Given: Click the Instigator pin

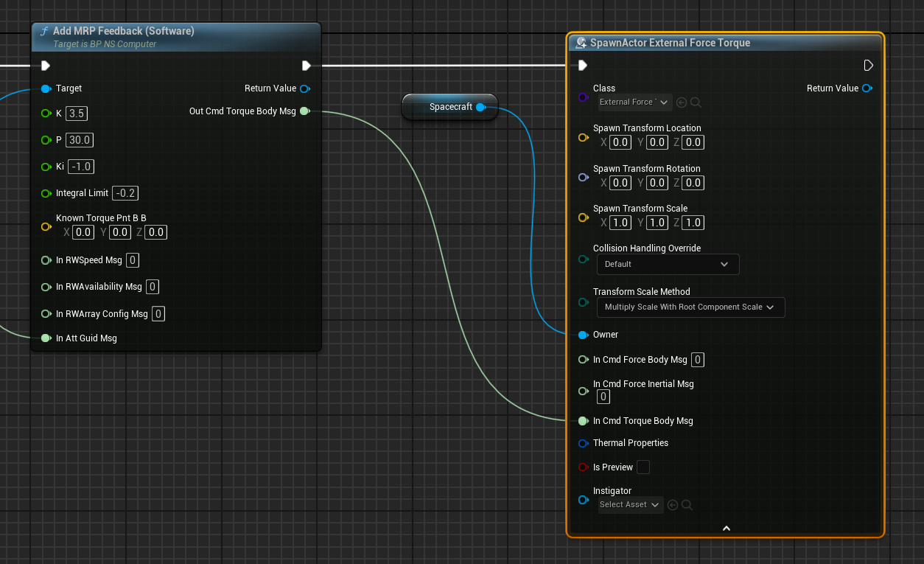Looking at the screenshot, I should [x=584, y=500].
